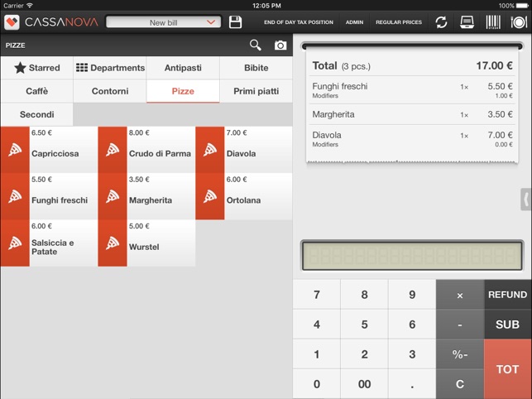The height and width of the screenshot is (399, 532).
Task: Tap the red TOT total key
Action: pyautogui.click(x=507, y=369)
